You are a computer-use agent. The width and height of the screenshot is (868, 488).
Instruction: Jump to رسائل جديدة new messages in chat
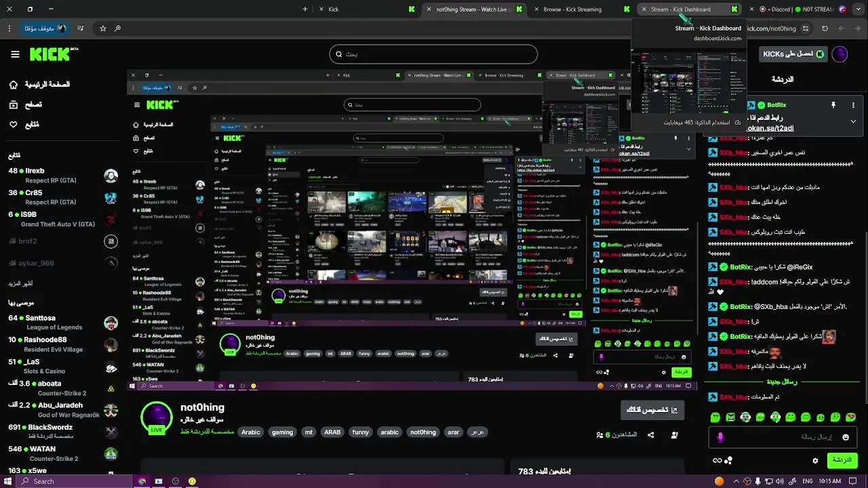point(781,382)
